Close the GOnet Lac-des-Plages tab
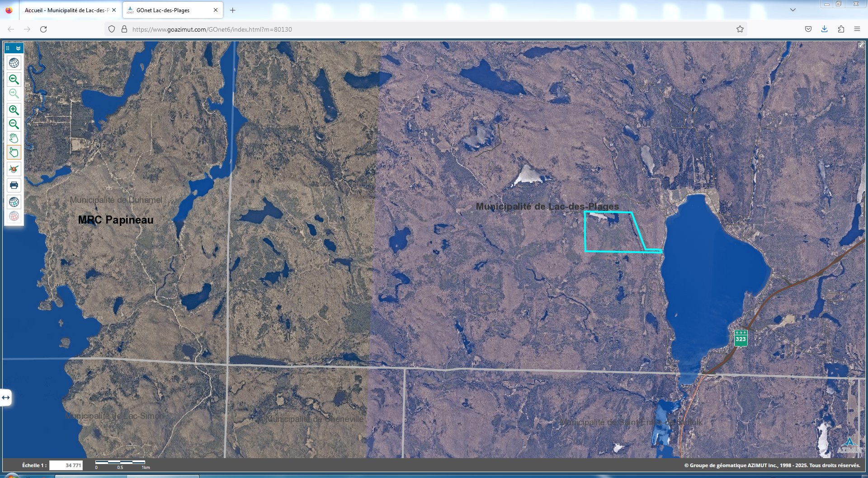Image resolution: width=868 pixels, height=478 pixels. tap(216, 10)
